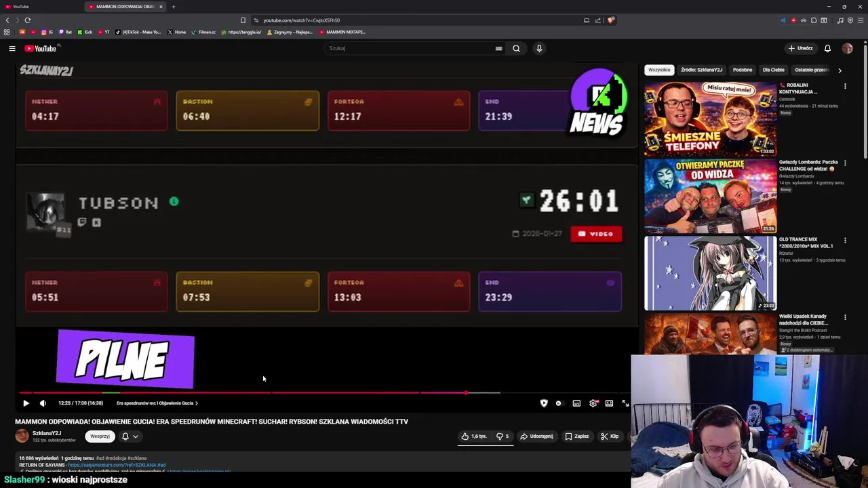Open the Śmieszne Telefony video thumbnail

click(x=710, y=119)
